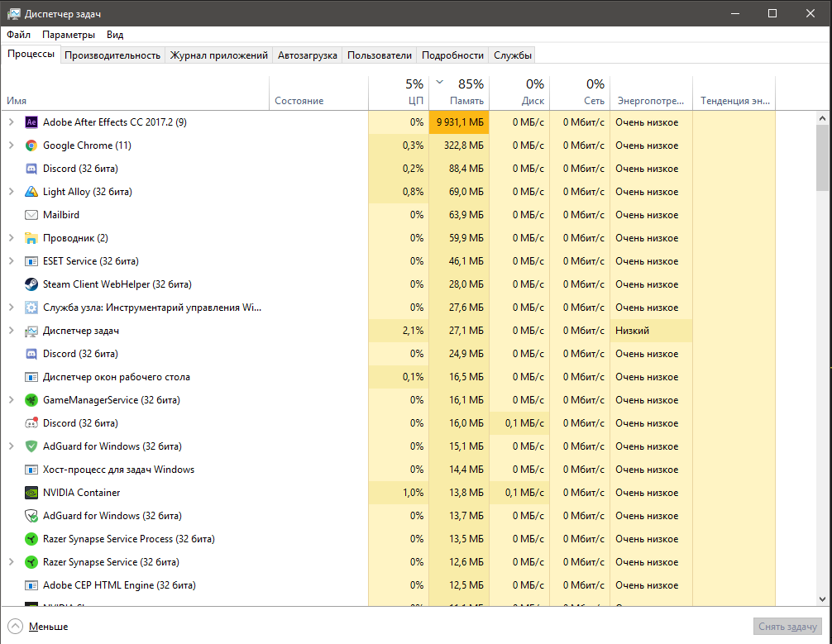
Task: Click the Razer Synapse Service Process icon
Action: point(31,539)
